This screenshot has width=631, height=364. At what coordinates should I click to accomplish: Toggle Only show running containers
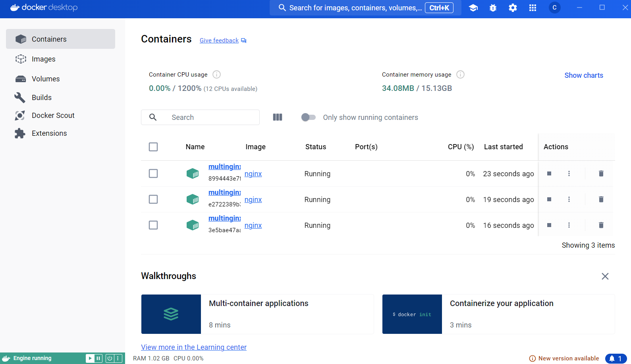308,117
